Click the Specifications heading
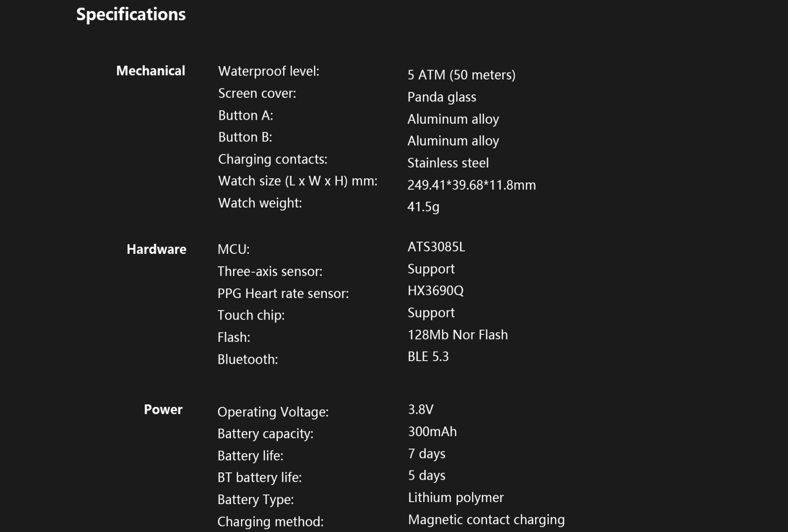Viewport: 788px width, 532px height. [131, 14]
